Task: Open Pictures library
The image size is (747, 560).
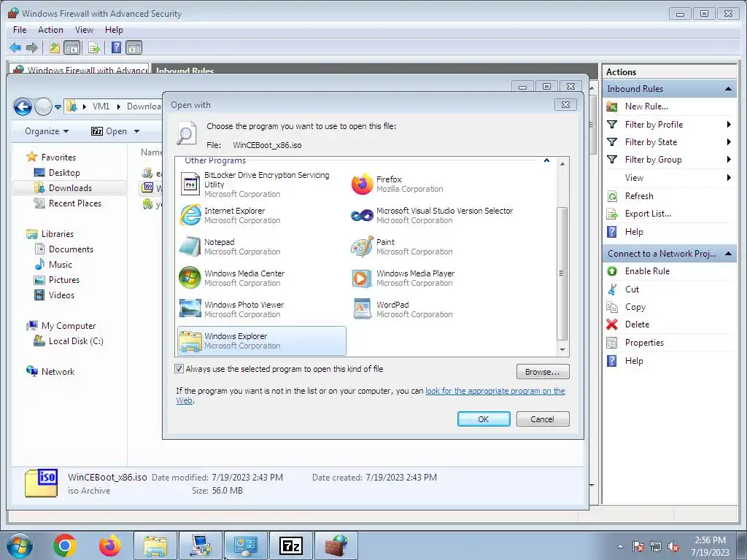Action: point(64,279)
